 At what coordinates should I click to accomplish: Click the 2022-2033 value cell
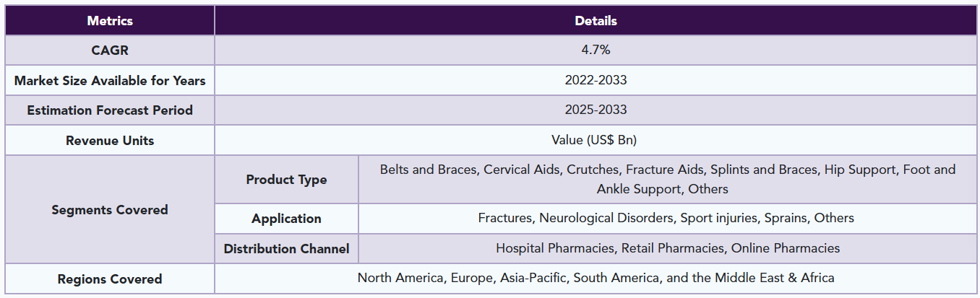click(x=596, y=80)
